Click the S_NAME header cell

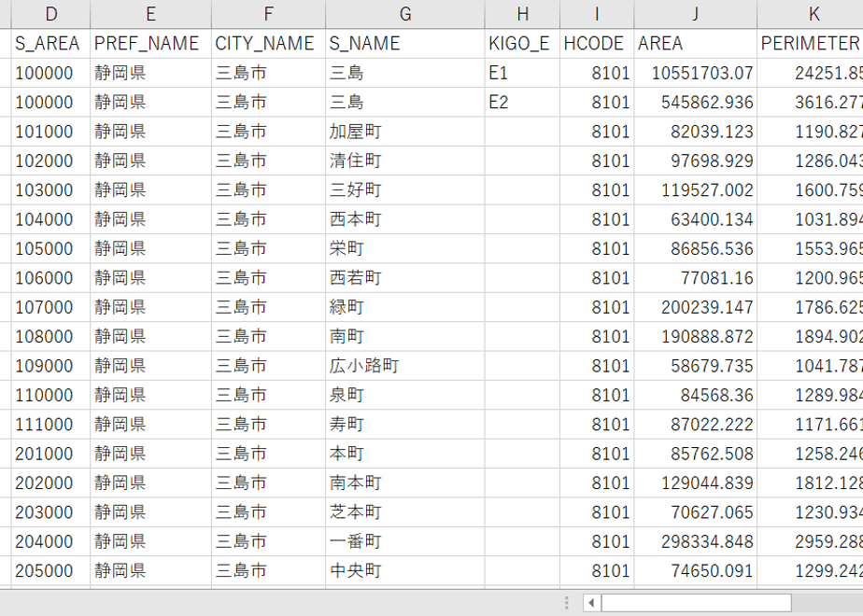tap(405, 44)
